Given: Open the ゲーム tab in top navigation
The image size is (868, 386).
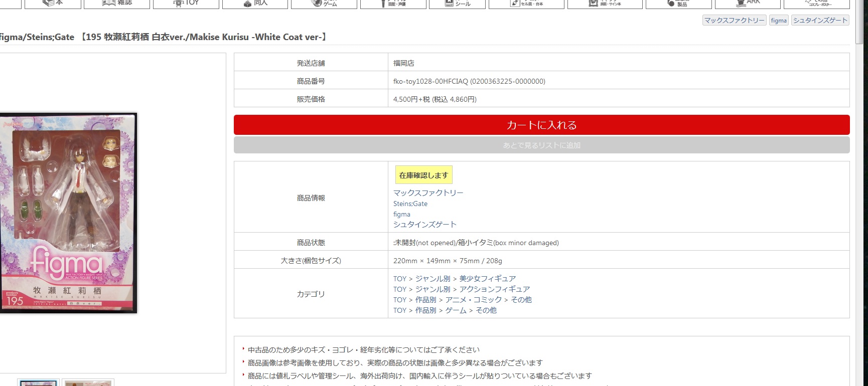Looking at the screenshot, I should (x=324, y=4).
